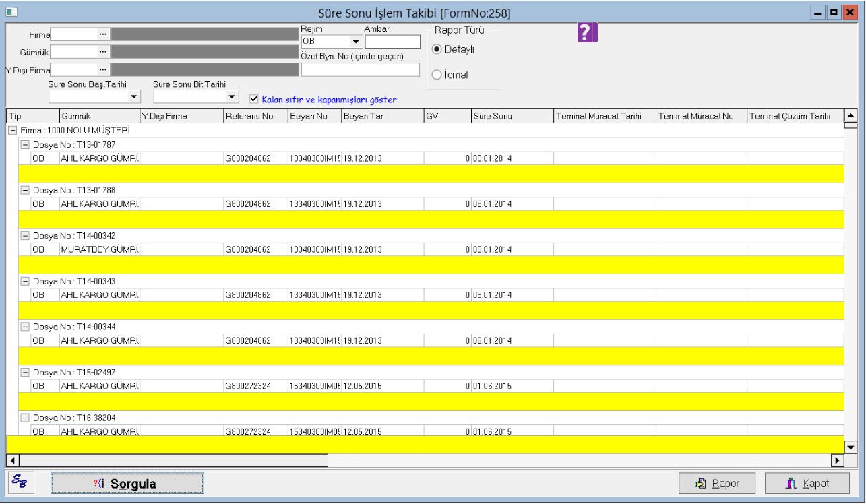Click Özet Byn. No input field

coord(360,69)
